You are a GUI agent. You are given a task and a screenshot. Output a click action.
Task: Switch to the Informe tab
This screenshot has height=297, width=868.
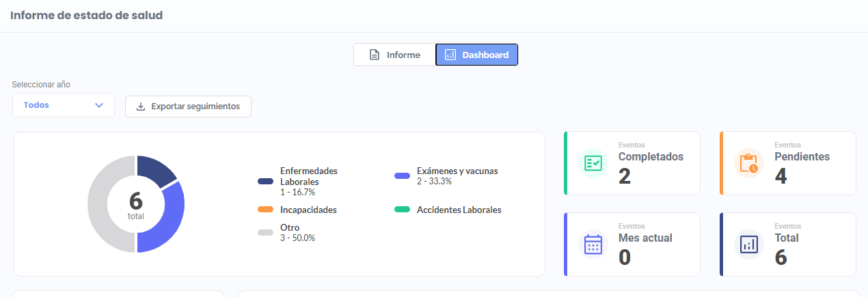tap(394, 55)
